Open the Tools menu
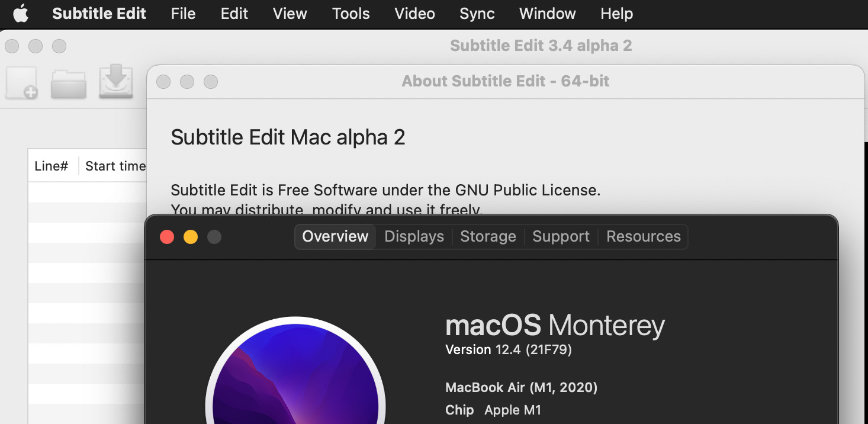This screenshot has width=868, height=424. pos(351,14)
